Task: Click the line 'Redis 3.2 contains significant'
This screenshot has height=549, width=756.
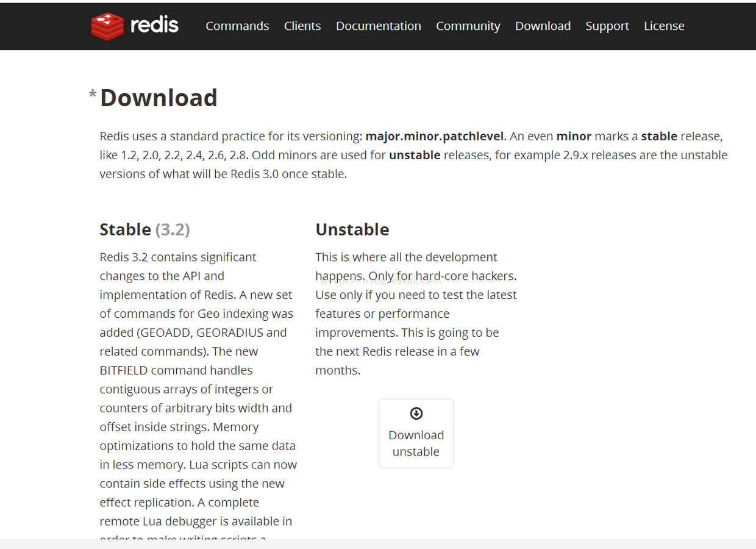Action: click(x=178, y=257)
